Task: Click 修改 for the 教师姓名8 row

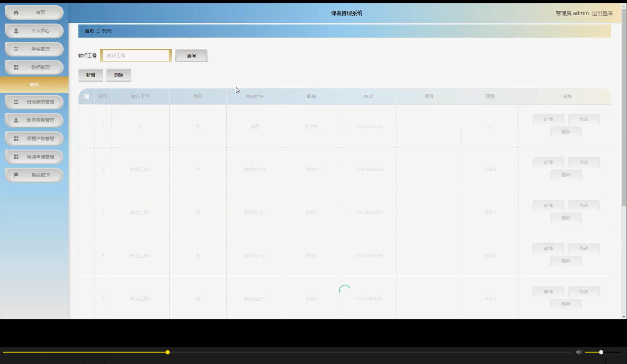Action: [584, 162]
